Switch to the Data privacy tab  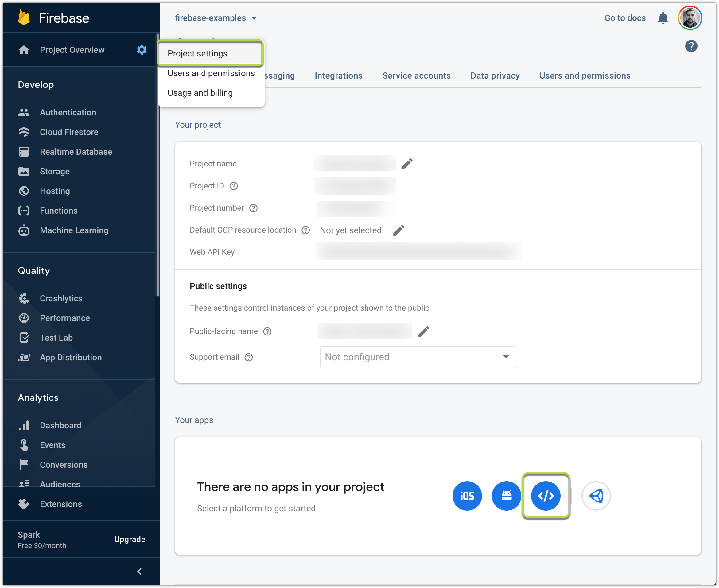495,75
